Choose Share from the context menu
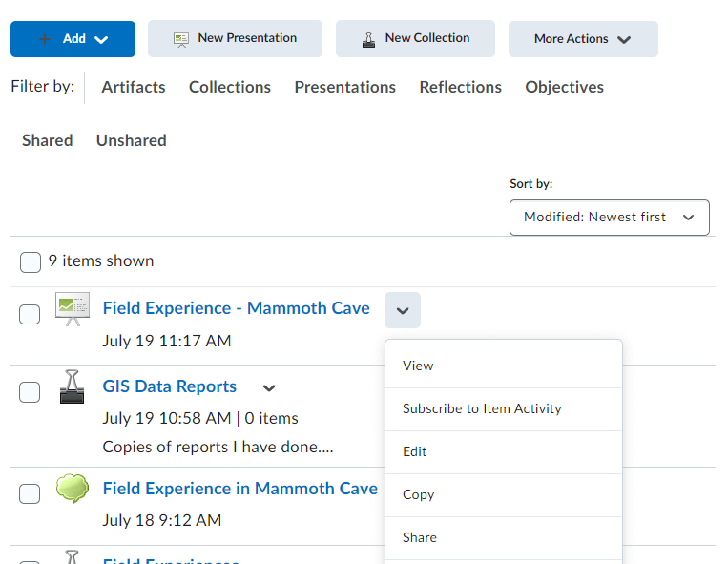This screenshot has height=564, width=728. (x=419, y=537)
